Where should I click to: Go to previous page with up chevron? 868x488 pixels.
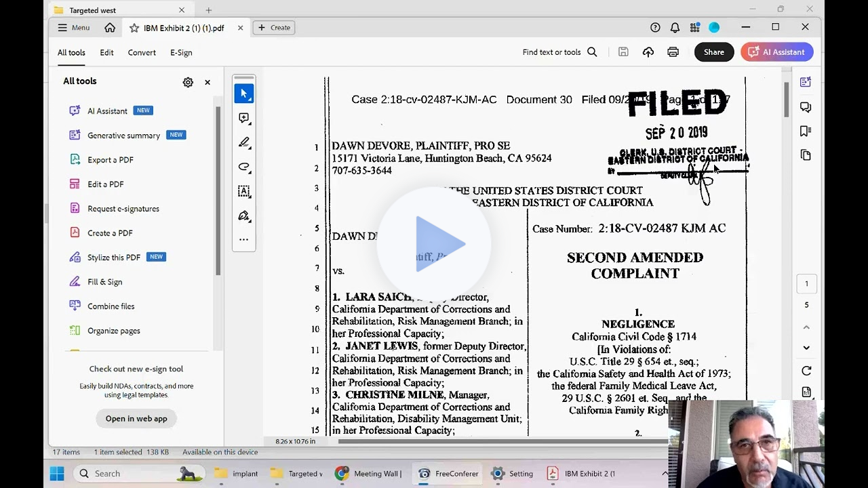(806, 327)
